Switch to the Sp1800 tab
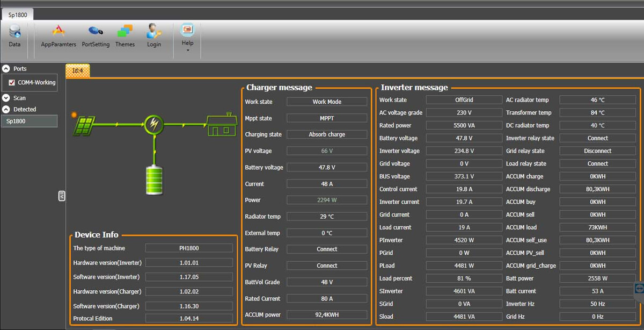 tap(18, 15)
